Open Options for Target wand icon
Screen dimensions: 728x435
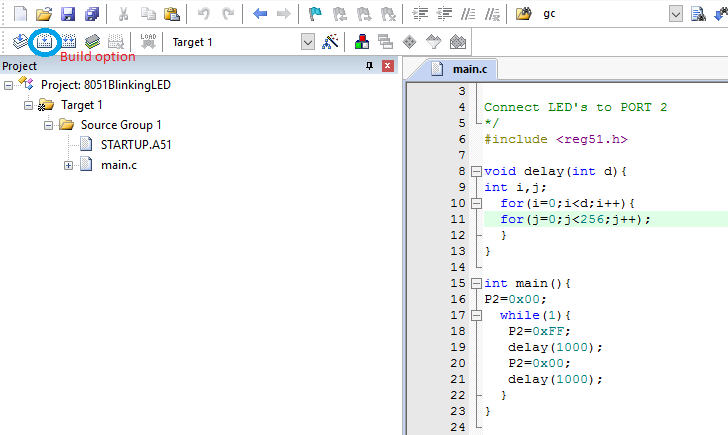tap(330, 42)
